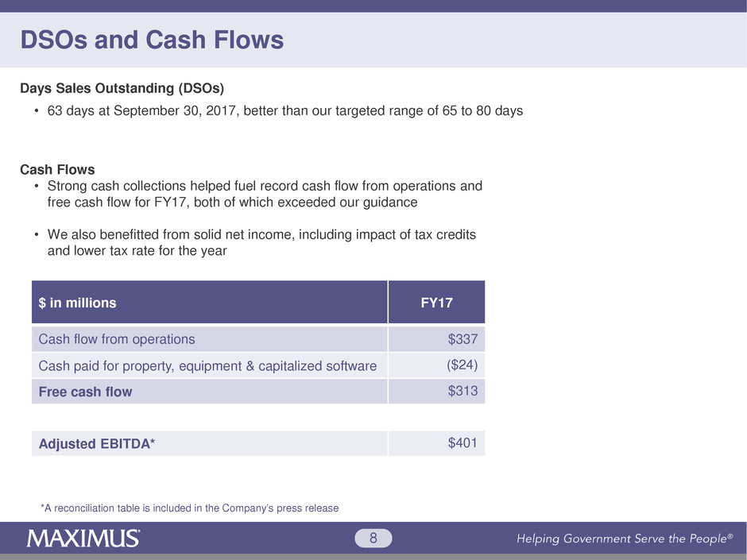747x560 pixels.
Task: Select the slide title 'DSOs and Cash Flows'
Action: click(152, 40)
